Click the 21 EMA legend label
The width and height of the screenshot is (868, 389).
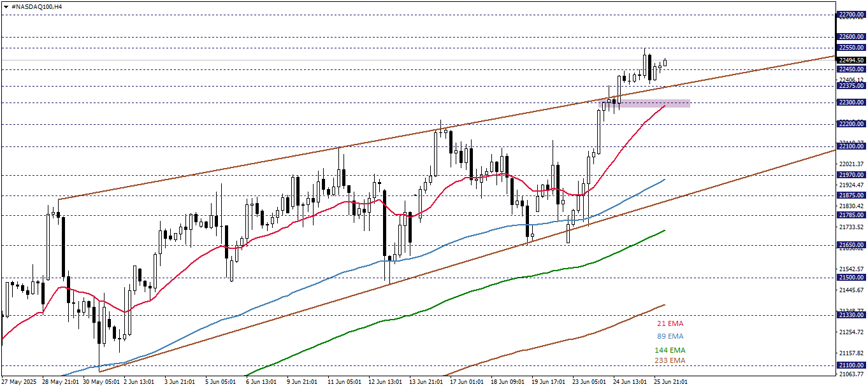click(x=670, y=324)
